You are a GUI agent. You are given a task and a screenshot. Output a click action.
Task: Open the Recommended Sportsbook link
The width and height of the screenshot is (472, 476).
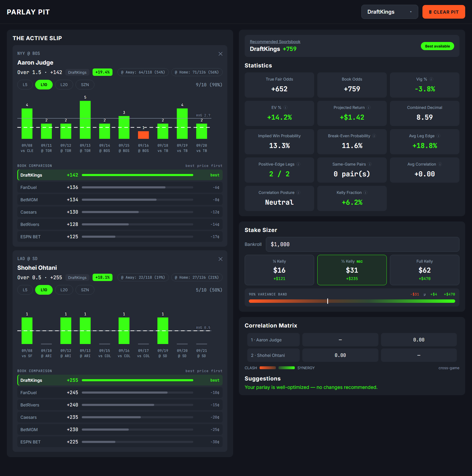click(275, 42)
